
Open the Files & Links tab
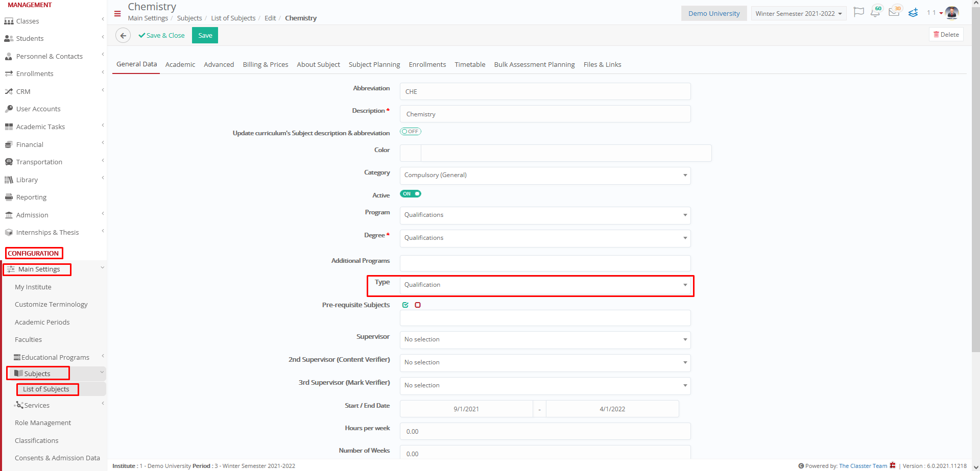(x=602, y=65)
